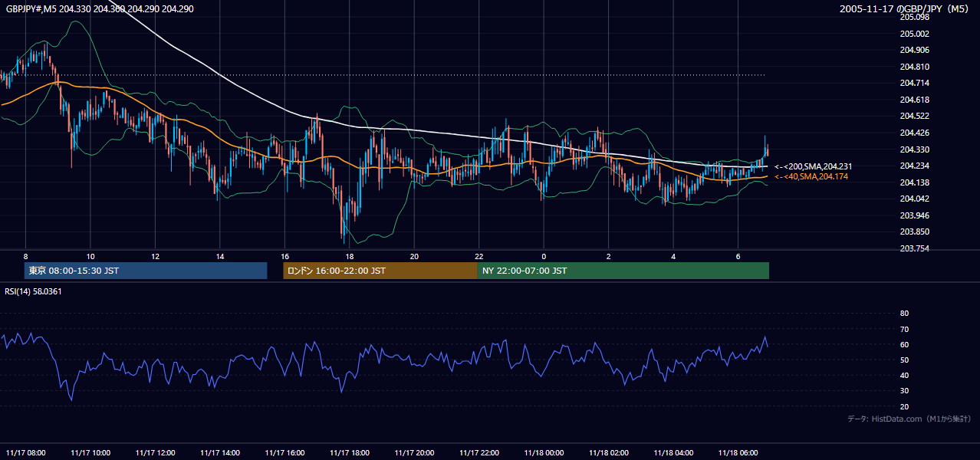Image resolution: width=980 pixels, height=460 pixels.
Task: Click hour 18 tick on the chart axis
Action: (x=349, y=256)
